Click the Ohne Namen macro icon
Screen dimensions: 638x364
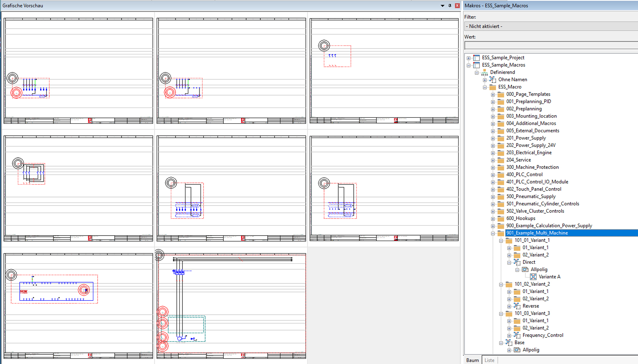[x=493, y=80]
